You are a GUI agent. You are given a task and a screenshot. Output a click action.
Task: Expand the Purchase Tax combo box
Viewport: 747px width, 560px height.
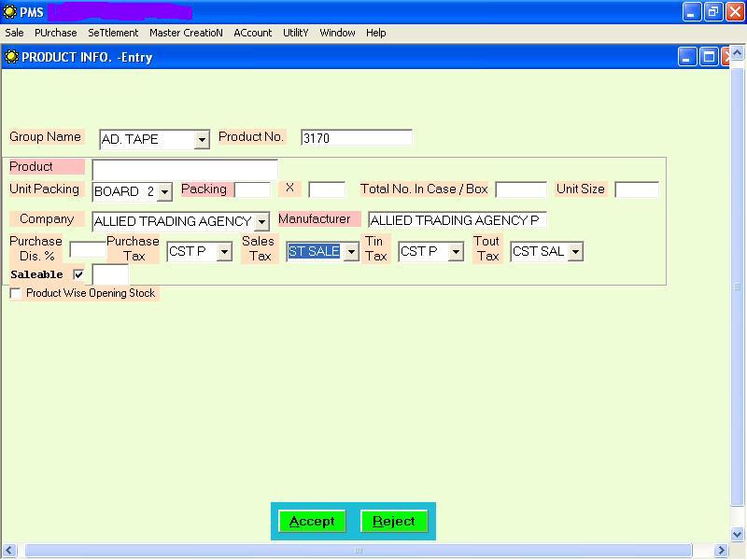point(224,252)
